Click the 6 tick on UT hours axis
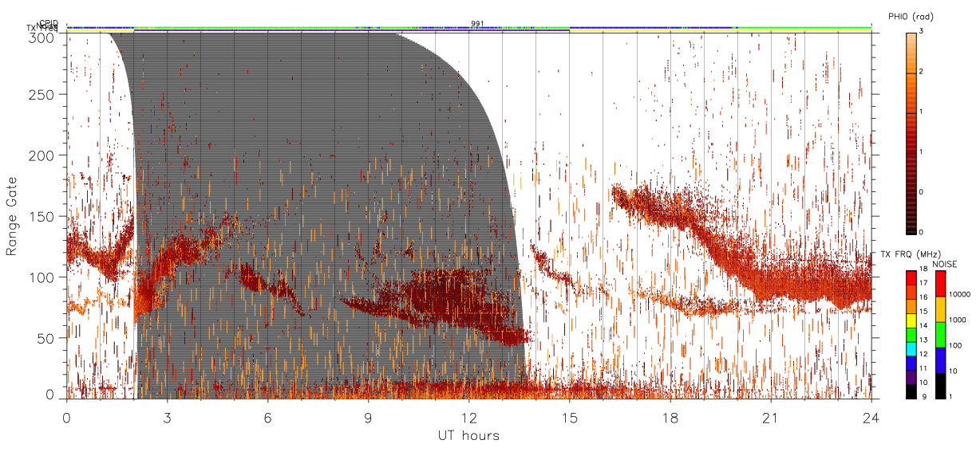 click(x=267, y=417)
